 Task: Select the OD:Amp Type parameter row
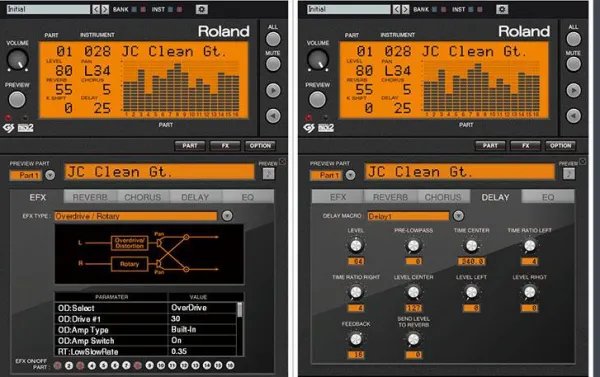pos(145,330)
